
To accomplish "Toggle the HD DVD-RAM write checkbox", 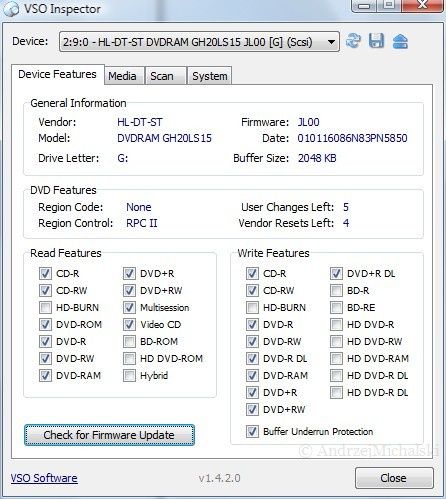I will tap(336, 358).
